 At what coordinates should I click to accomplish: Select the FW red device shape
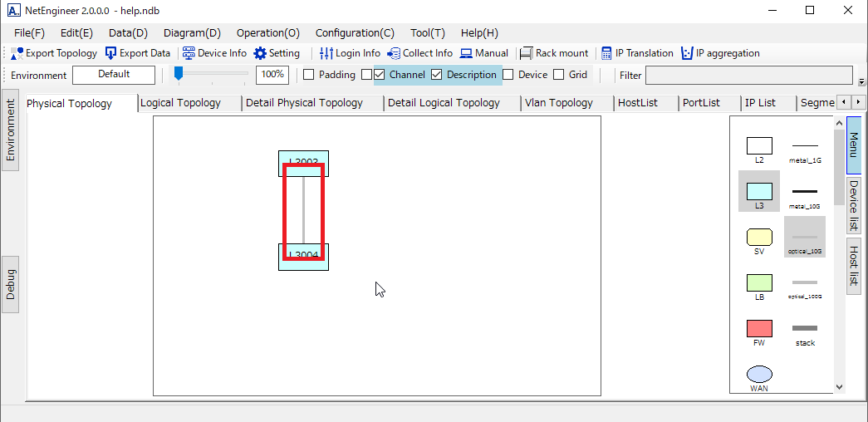[x=759, y=328]
